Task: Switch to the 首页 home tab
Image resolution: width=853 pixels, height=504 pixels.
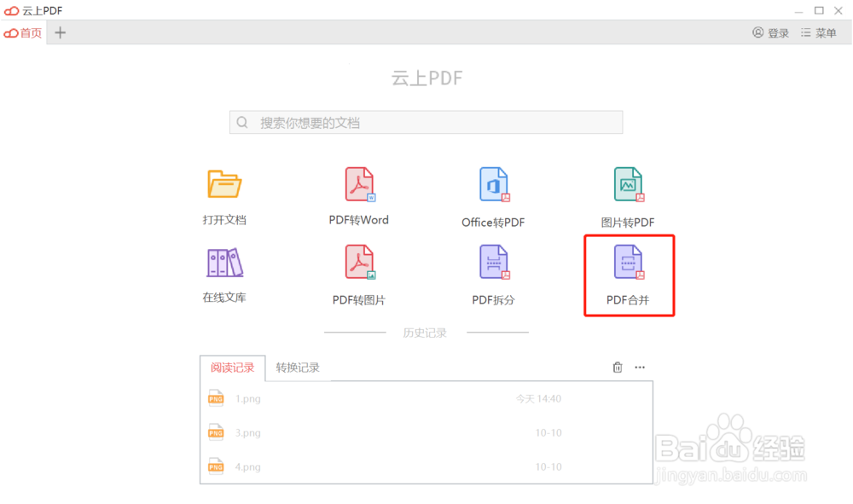Action: point(23,33)
